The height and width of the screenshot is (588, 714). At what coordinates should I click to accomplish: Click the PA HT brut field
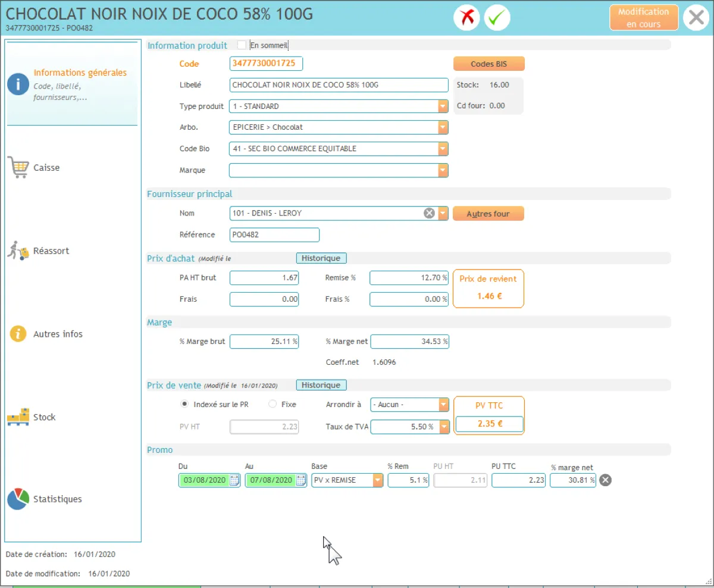264,278
